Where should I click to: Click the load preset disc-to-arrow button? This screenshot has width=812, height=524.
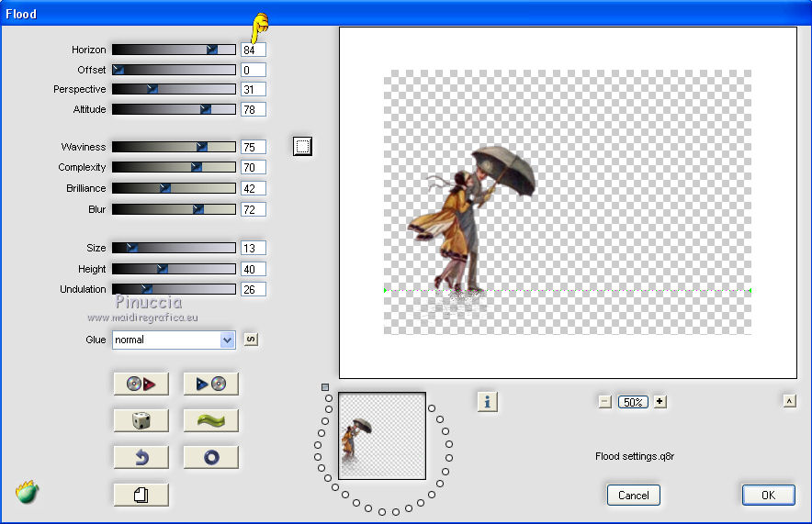click(x=141, y=384)
